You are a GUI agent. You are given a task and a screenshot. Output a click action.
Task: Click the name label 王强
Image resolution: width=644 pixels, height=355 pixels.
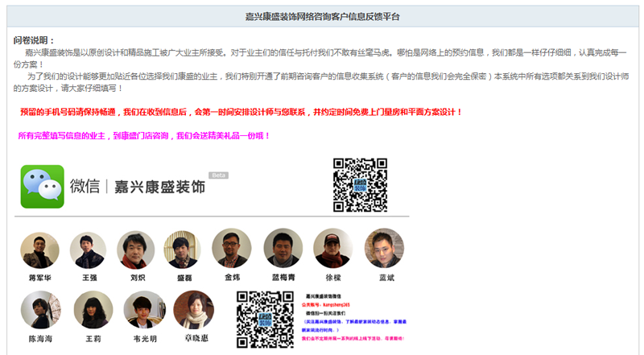pos(89,278)
